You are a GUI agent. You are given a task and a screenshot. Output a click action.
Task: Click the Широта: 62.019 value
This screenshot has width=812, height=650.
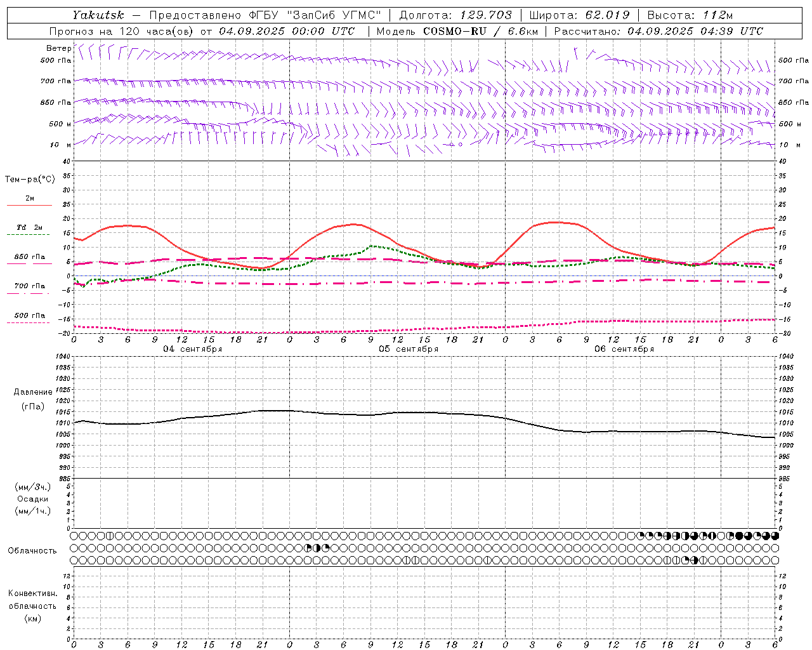579,15
